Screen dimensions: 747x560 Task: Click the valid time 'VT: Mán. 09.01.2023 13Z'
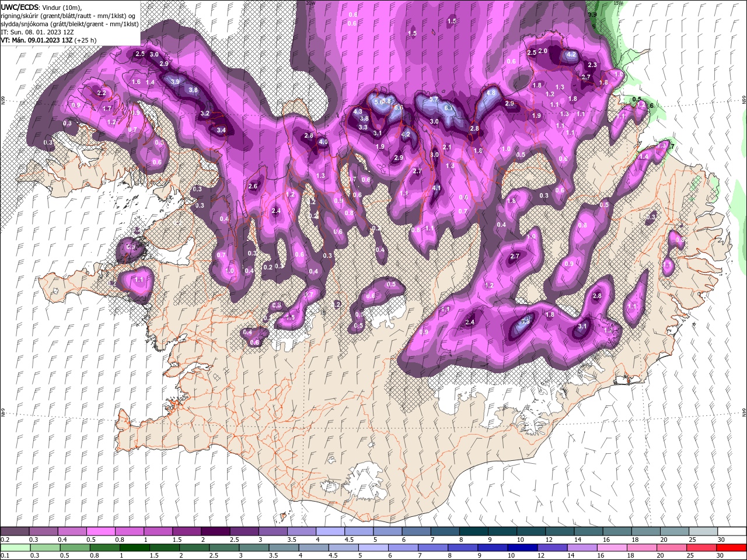click(36, 40)
